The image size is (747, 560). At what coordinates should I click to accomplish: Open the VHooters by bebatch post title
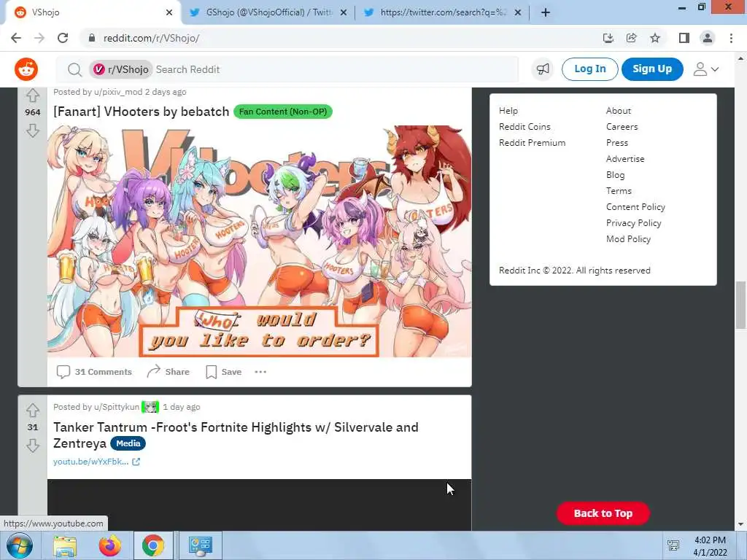coord(142,112)
